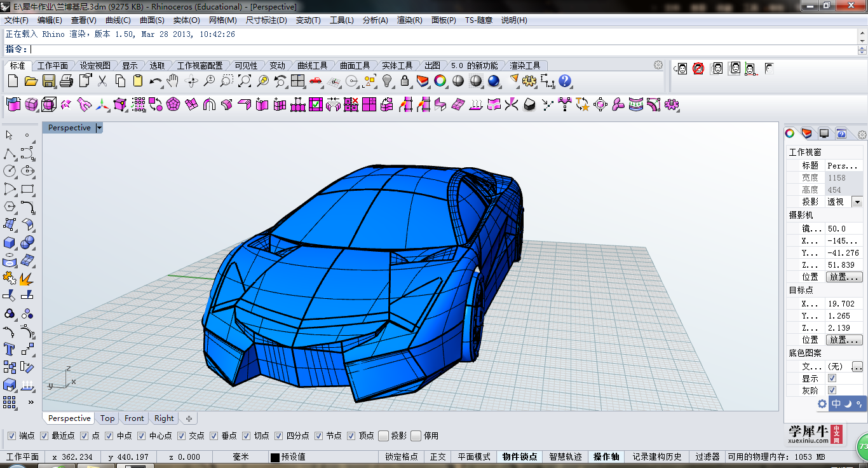Toggle 锁定格点 in the status bar
This screenshot has height=468, width=868.
point(402,457)
